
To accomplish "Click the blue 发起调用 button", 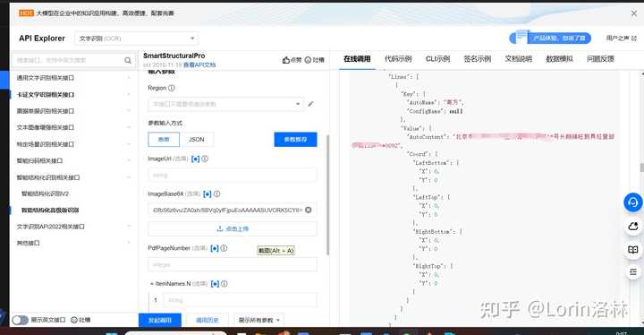I will click(160, 320).
